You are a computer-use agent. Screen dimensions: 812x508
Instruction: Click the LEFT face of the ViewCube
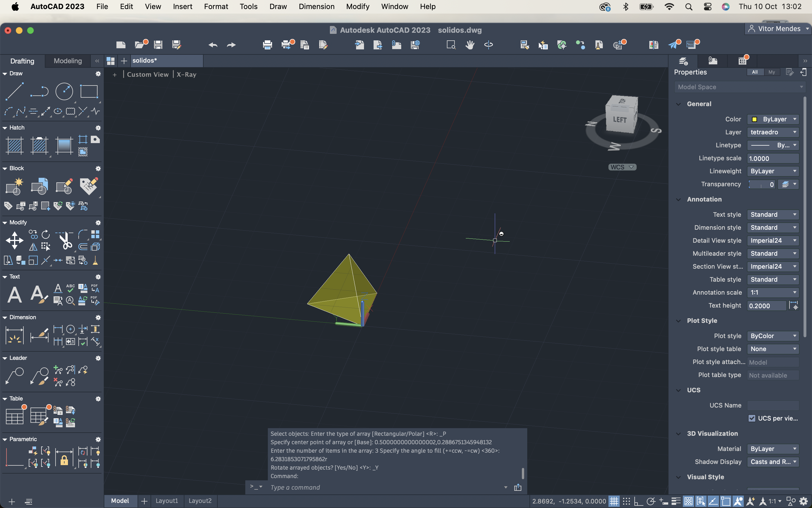(619, 120)
